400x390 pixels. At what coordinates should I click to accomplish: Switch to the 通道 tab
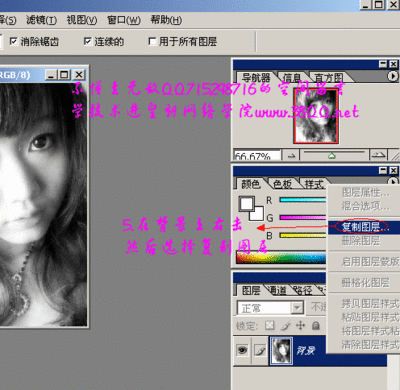[277, 291]
